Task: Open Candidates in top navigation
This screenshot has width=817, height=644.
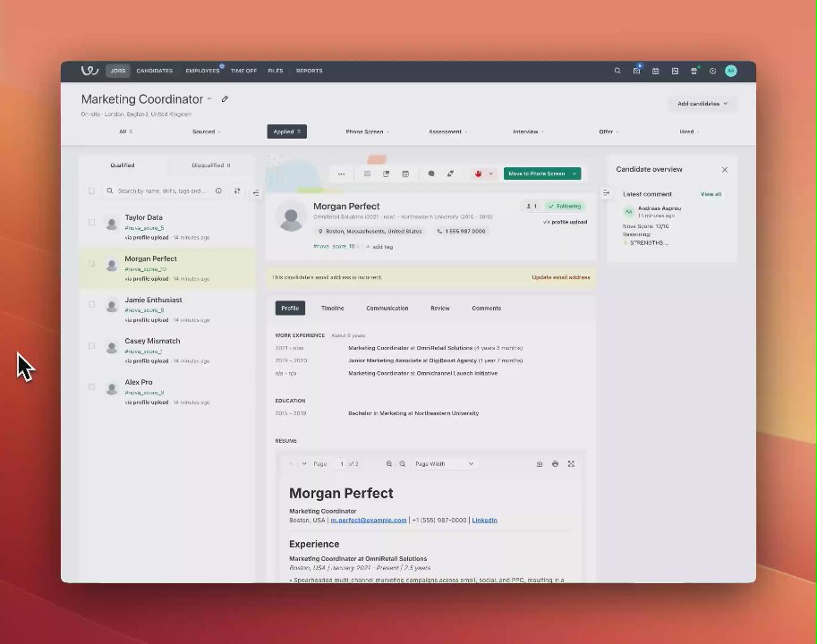Action: point(154,71)
